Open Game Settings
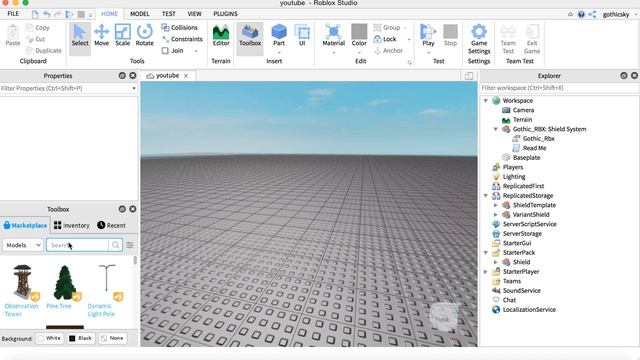This screenshot has width=640, height=360. [x=479, y=39]
